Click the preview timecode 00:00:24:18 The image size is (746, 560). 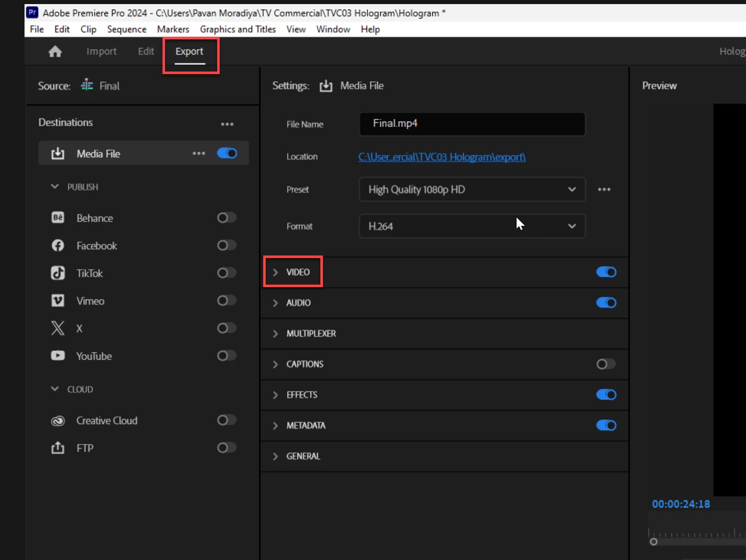[681, 504]
